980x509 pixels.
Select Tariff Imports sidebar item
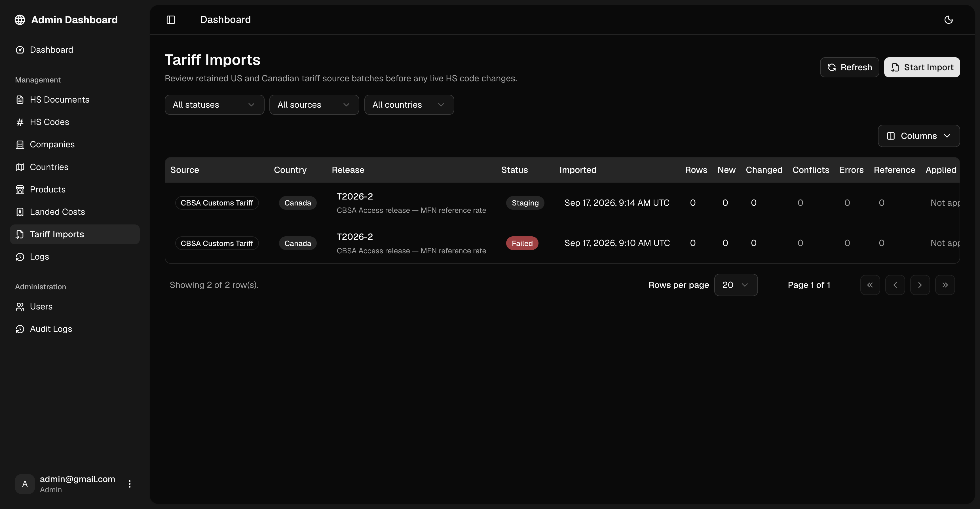(x=75, y=234)
